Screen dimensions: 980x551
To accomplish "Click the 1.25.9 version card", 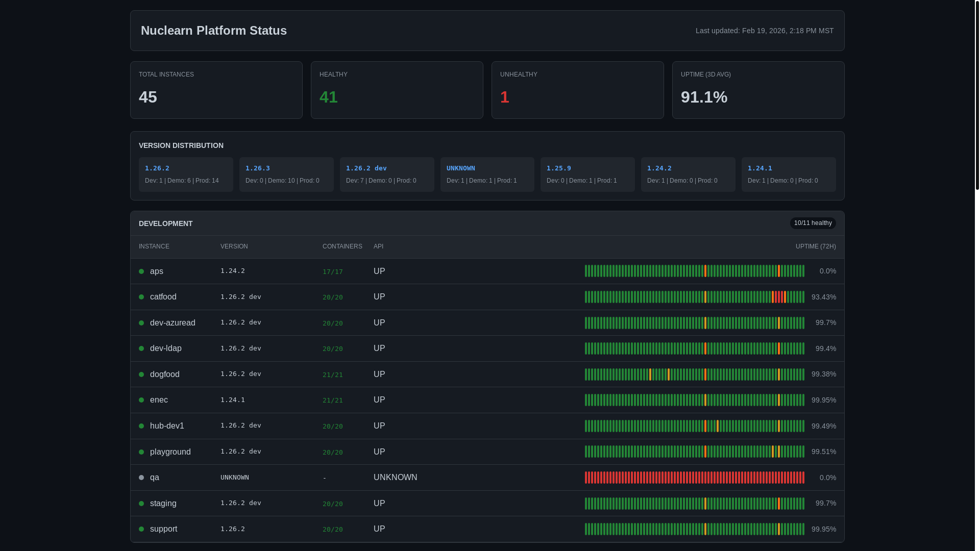I will (587, 174).
